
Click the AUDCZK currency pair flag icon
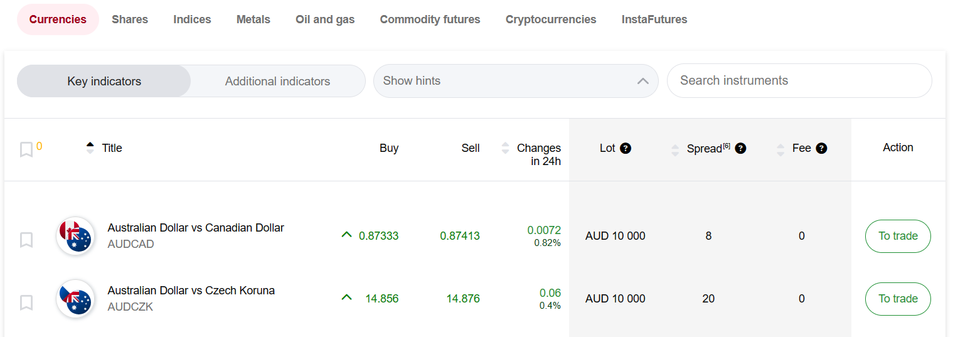click(75, 299)
